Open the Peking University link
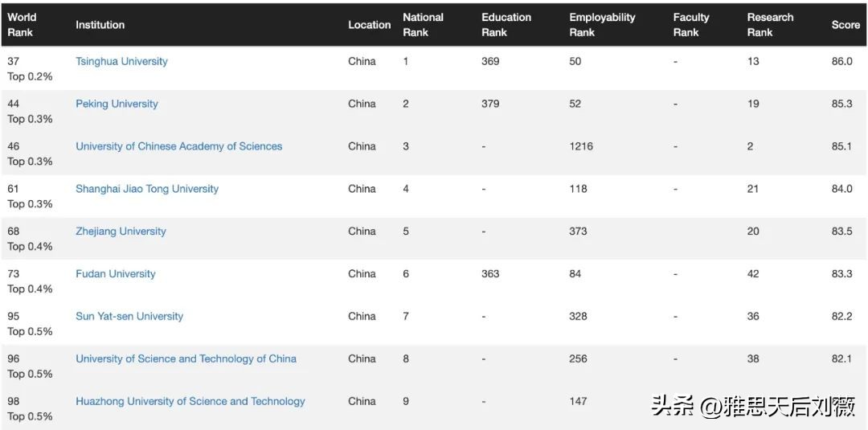 point(117,104)
